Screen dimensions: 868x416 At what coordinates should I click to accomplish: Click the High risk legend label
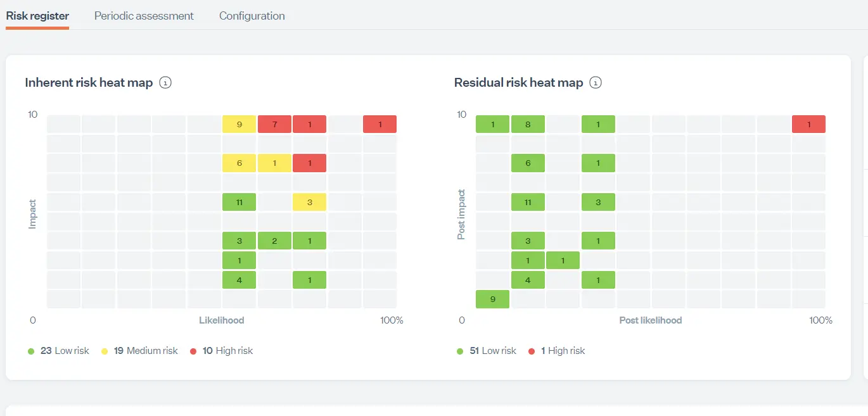tap(236, 350)
